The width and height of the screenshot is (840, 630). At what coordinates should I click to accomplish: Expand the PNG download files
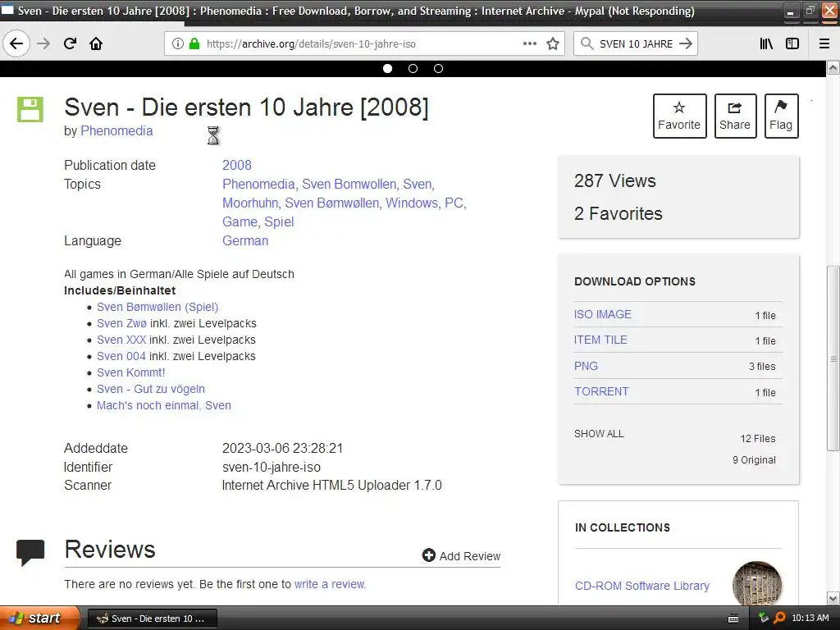(586, 366)
